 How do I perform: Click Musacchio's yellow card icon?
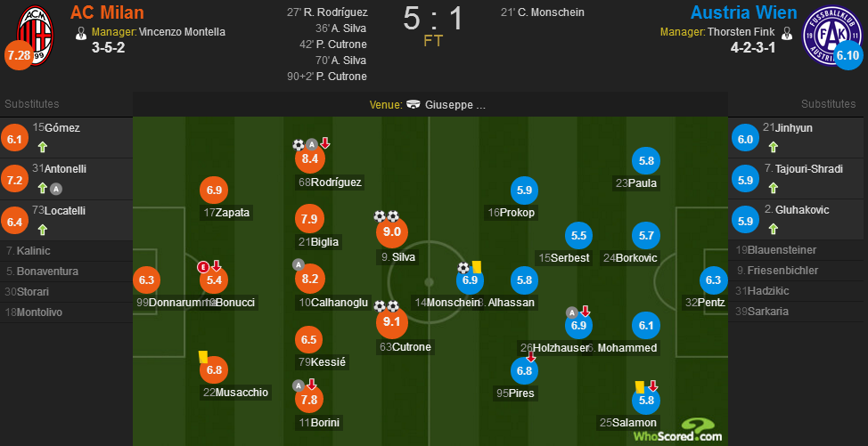(x=202, y=356)
